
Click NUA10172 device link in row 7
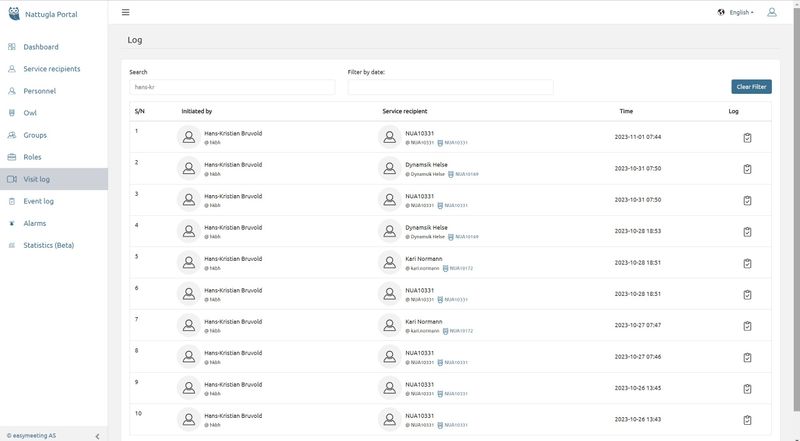point(458,331)
